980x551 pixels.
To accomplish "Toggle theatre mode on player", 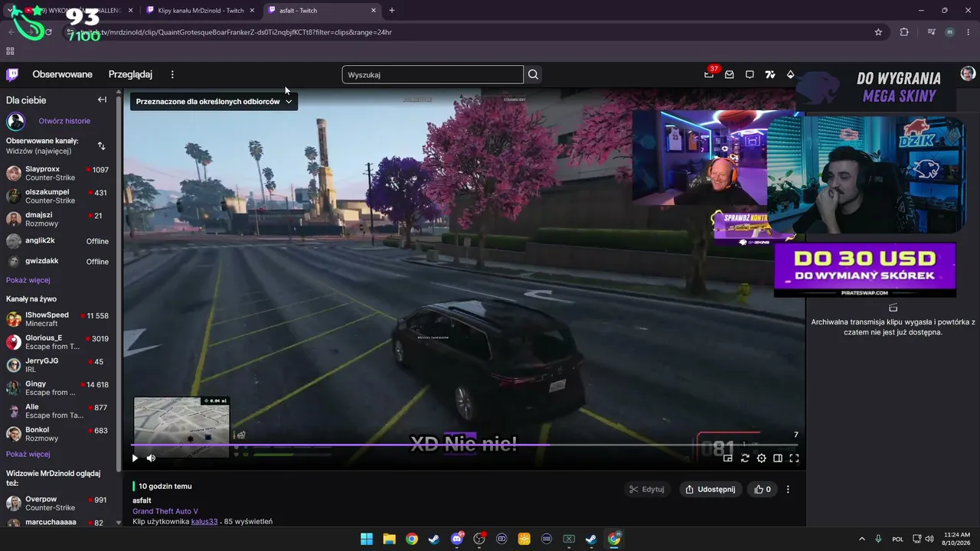I will pos(778,458).
